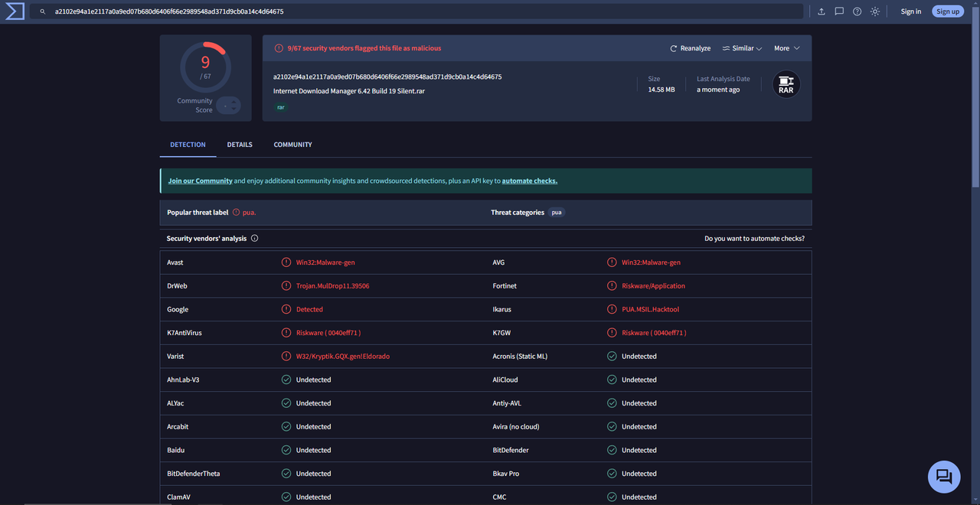Click the alert icon in the malicious banner
This screenshot has width=980, height=505.
tap(279, 48)
